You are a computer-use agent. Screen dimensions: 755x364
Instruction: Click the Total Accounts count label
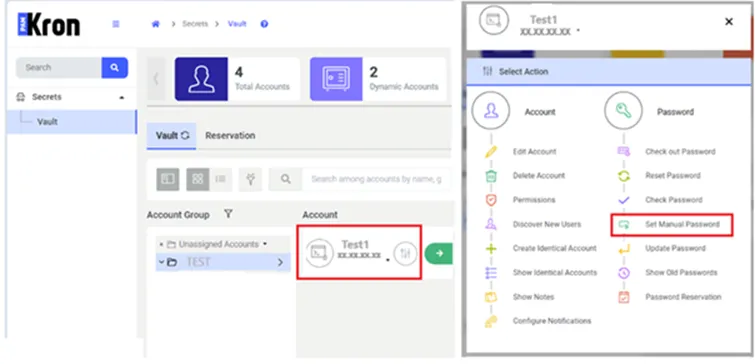262,87
